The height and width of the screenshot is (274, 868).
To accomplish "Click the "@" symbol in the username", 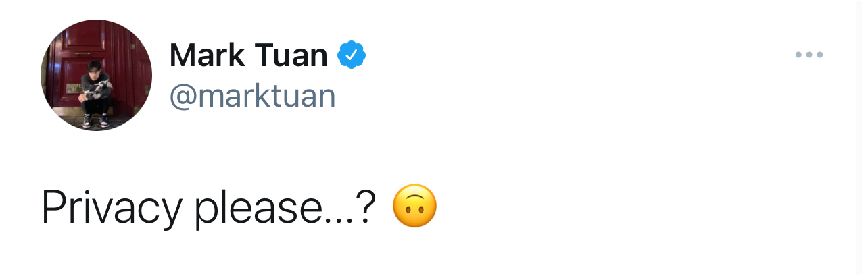I will pyautogui.click(x=183, y=97).
